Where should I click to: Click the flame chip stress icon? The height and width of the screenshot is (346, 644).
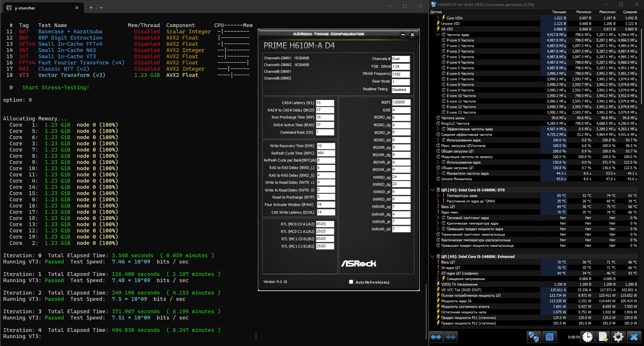tap(549, 337)
